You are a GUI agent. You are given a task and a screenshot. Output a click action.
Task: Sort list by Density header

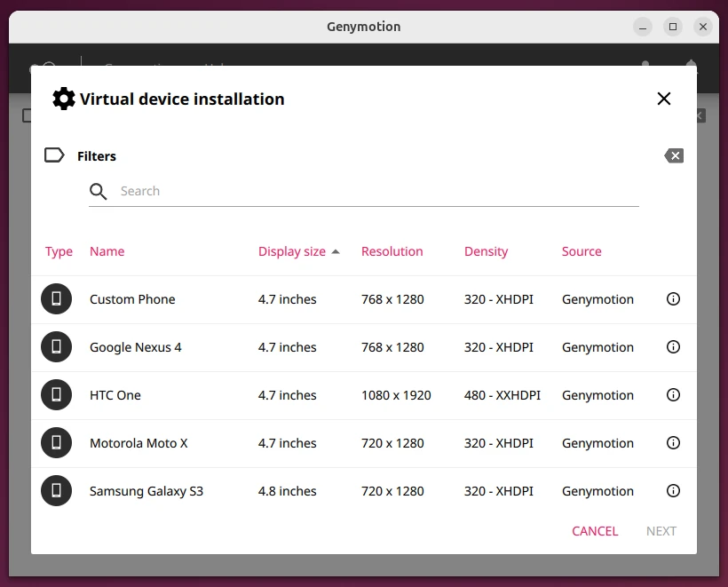pyautogui.click(x=486, y=251)
